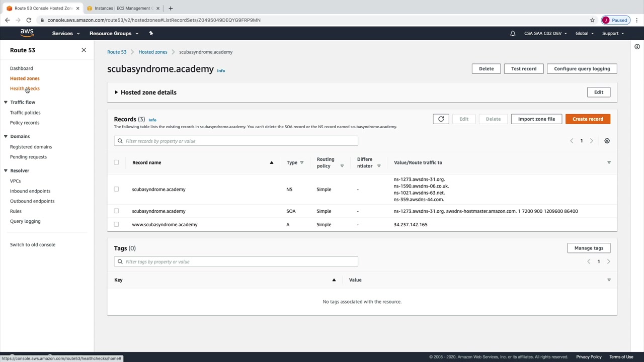
Task: Click Import zone file button
Action: [x=536, y=119]
